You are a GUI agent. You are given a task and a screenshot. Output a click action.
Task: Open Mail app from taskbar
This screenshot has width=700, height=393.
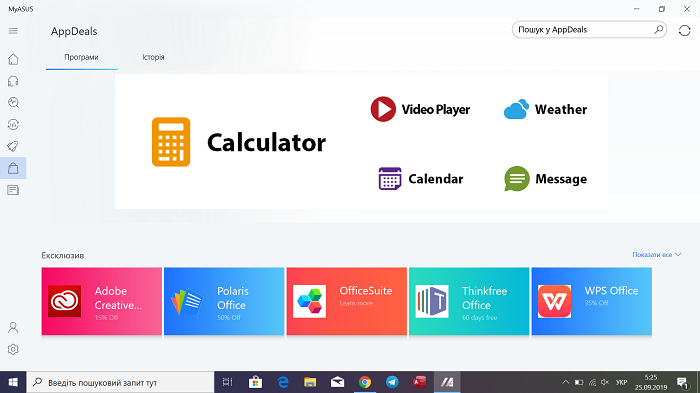pyautogui.click(x=338, y=382)
